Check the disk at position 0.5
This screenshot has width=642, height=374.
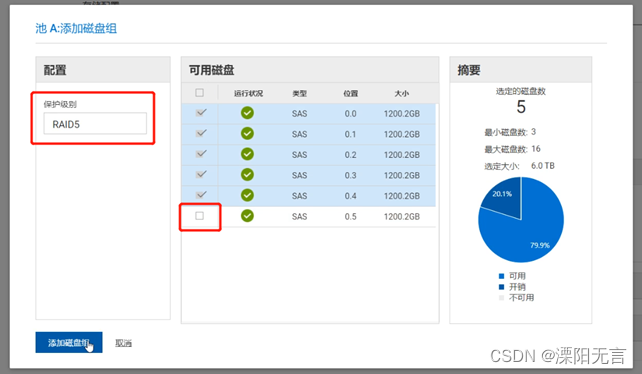pyautogui.click(x=199, y=215)
